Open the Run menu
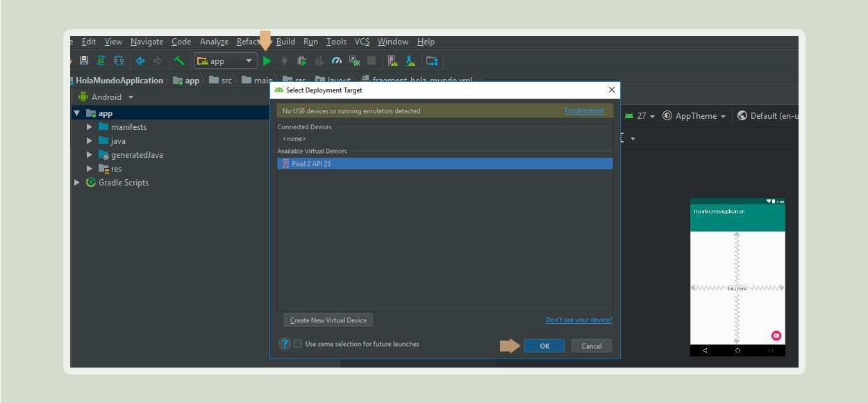Screen dimensions: 868x403 click(x=310, y=42)
